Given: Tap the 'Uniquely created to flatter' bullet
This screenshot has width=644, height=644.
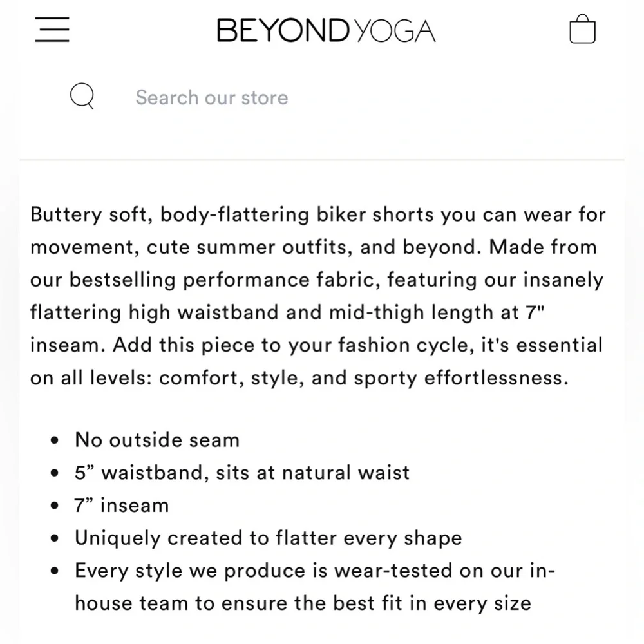Looking at the screenshot, I should (269, 538).
